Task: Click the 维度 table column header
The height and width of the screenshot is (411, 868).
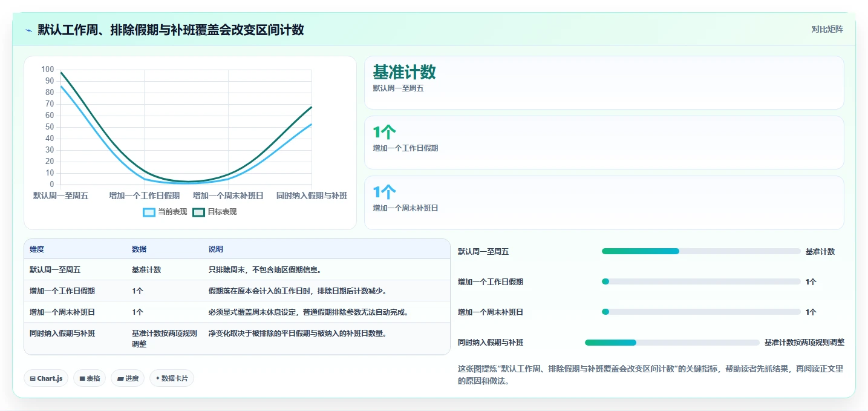Action: point(37,249)
